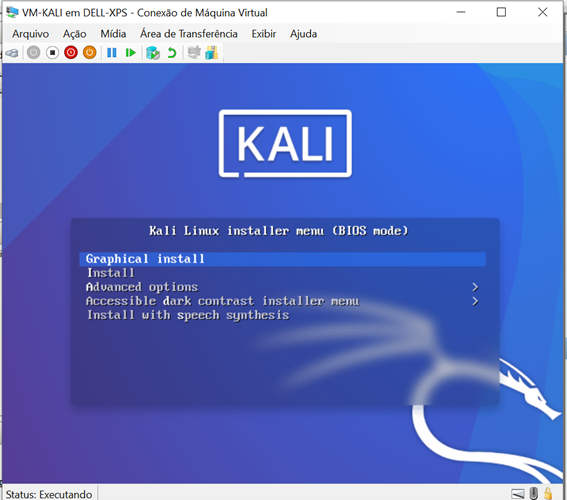Select Graphical install option

point(282,259)
